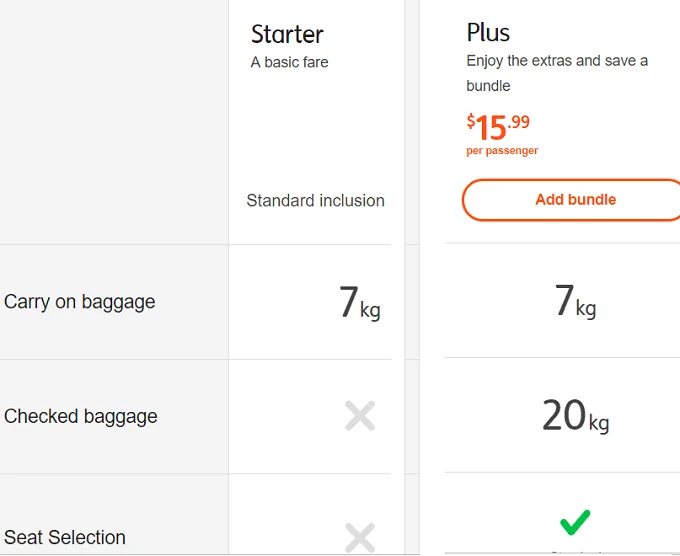
Task: Click the Checked baggage row label
Action: click(x=81, y=417)
